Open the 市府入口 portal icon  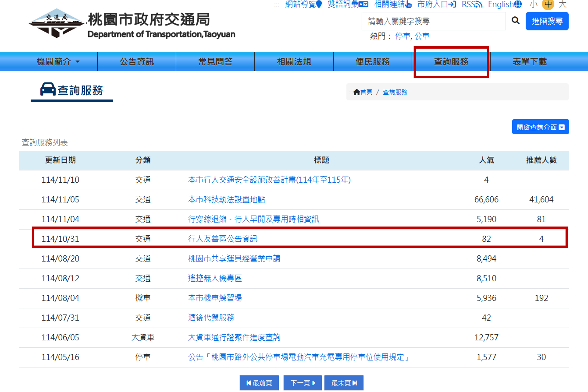[x=453, y=4]
